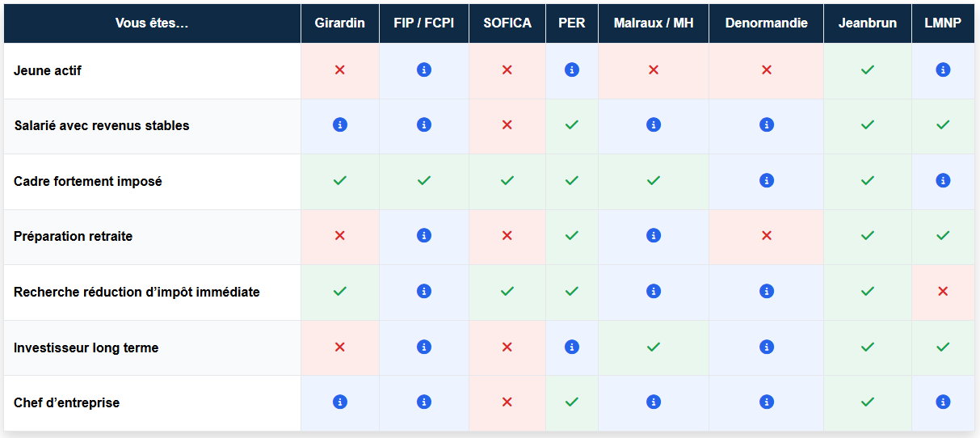
Task: Click the Vous êtes… header cell
Action: [x=152, y=23]
